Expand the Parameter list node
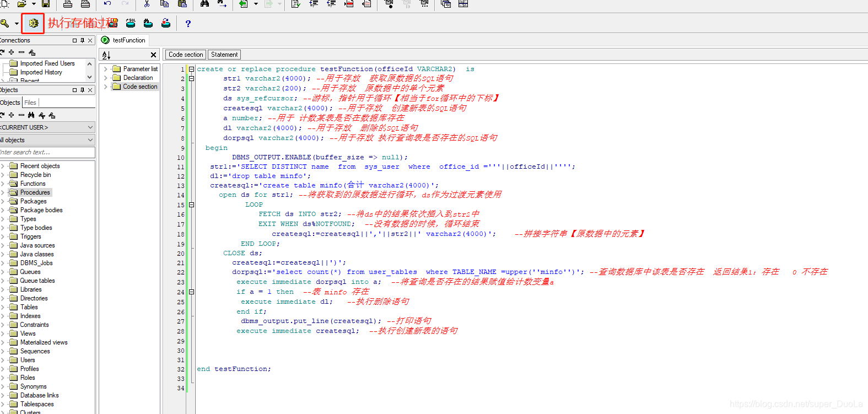 [x=105, y=69]
